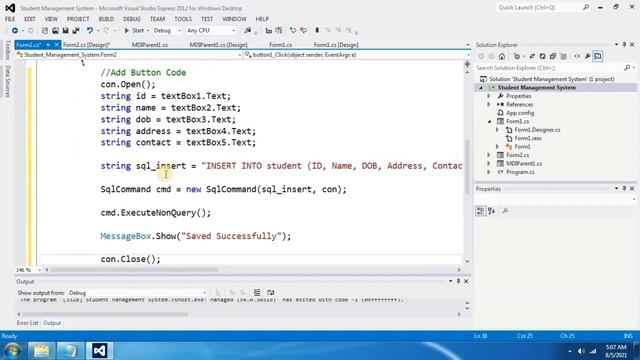The width and height of the screenshot is (640, 360).
Task: Open the FILE menu
Action: click(10, 19)
